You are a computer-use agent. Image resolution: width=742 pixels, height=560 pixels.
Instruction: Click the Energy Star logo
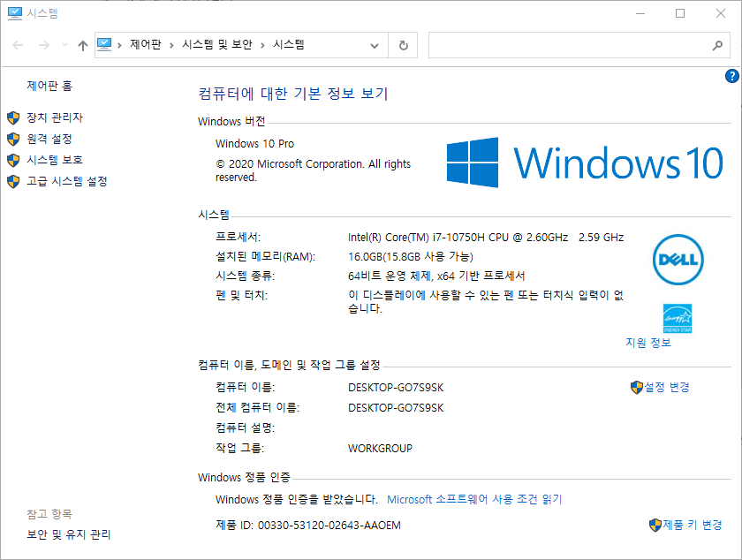point(678,318)
